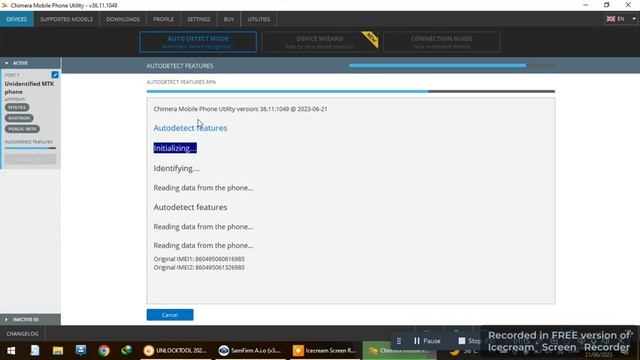Click the Public Beta tag
Screen dimensions: 640x360
coord(22,129)
